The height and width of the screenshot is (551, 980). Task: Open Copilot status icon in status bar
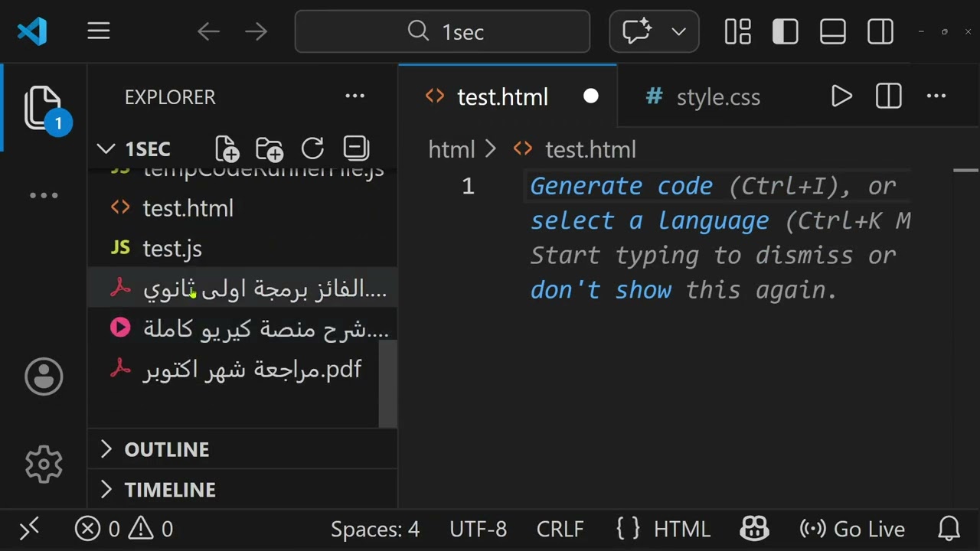click(754, 529)
